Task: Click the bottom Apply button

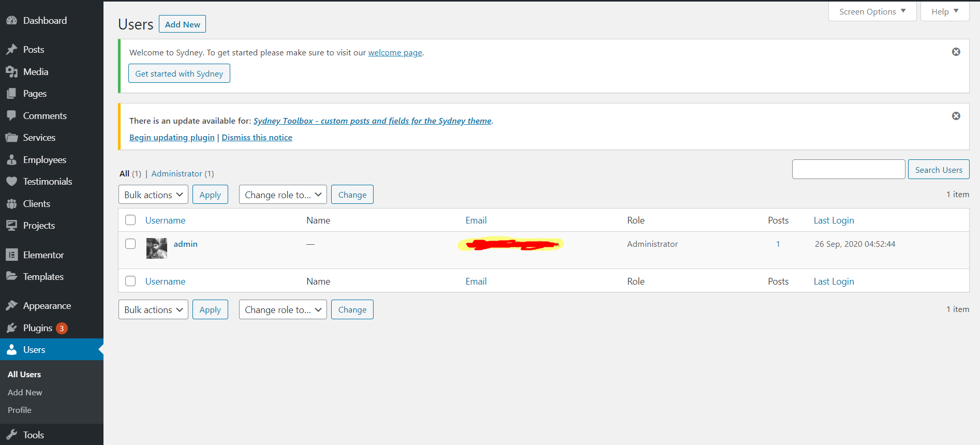Action: [210, 309]
